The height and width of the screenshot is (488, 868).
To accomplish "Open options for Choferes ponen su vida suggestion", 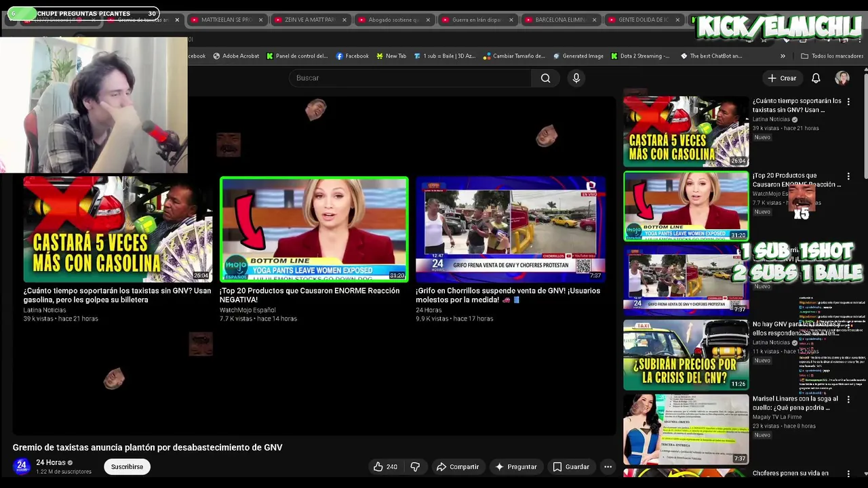I will pos(848,474).
